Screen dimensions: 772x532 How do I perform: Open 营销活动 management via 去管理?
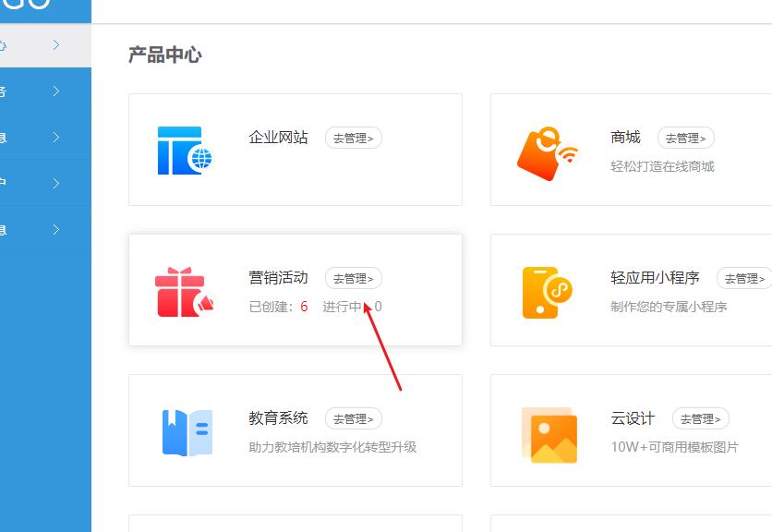(x=355, y=278)
